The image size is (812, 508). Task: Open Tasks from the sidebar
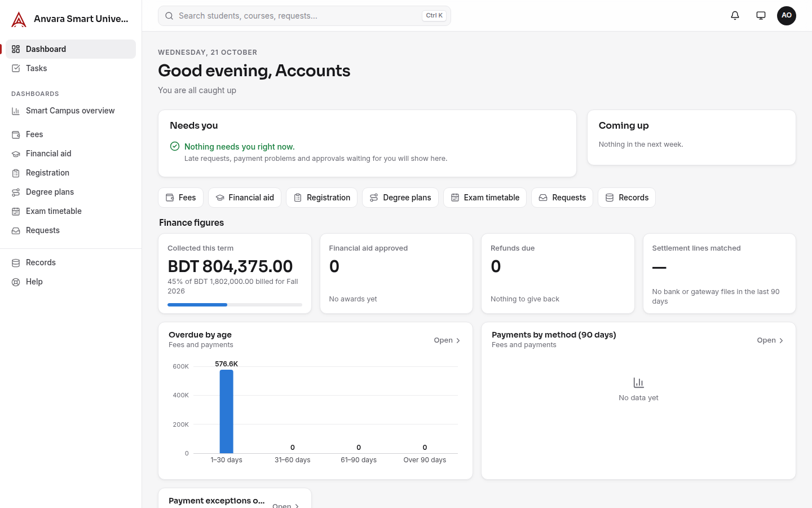coord(70,68)
